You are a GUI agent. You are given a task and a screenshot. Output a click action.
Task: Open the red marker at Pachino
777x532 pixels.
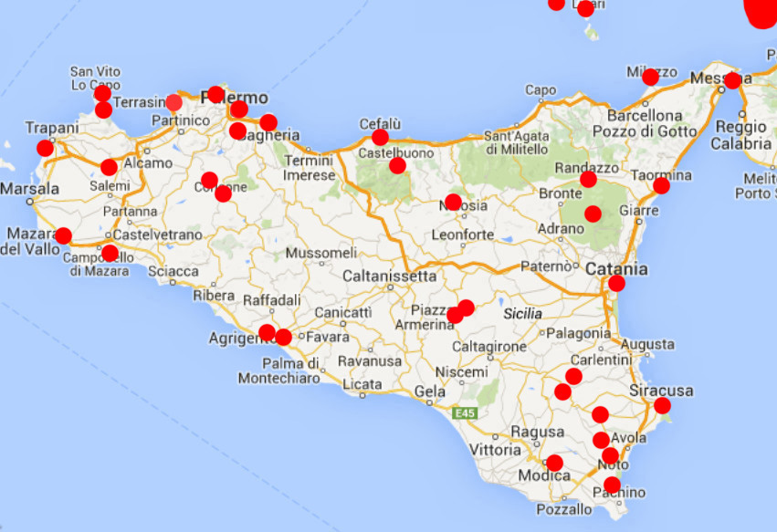pos(612,485)
